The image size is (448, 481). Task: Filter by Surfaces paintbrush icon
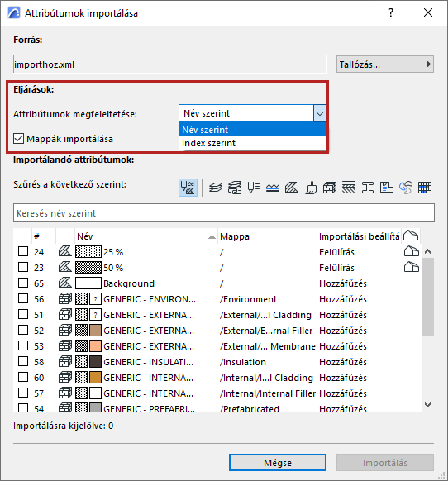tap(311, 188)
